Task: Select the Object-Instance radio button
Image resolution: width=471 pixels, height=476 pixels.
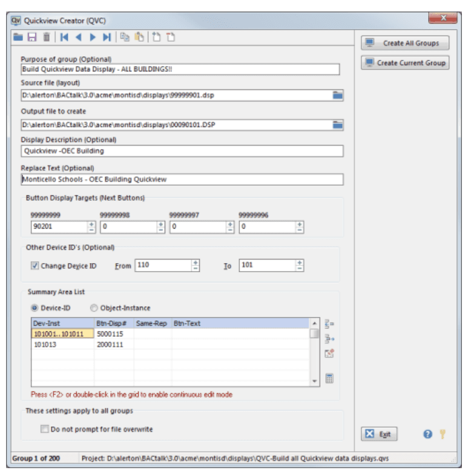Action: (94, 308)
